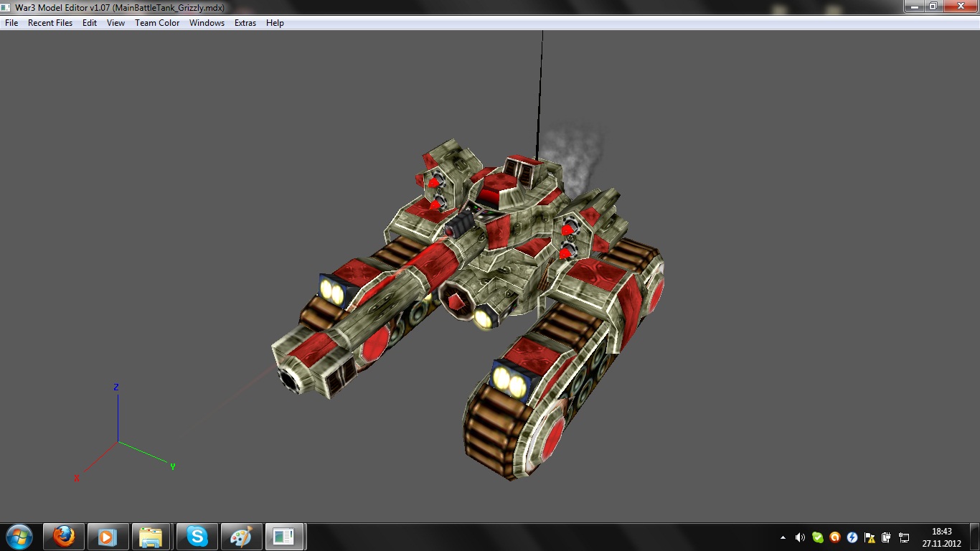Show hidden system tray icons
Screen dimensions: 980x551
pos(783,537)
